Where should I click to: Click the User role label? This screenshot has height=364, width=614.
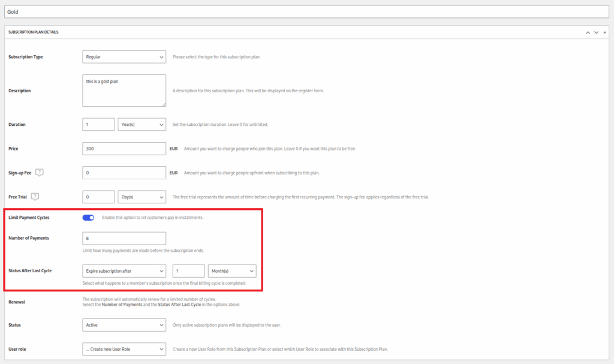[x=17, y=349]
